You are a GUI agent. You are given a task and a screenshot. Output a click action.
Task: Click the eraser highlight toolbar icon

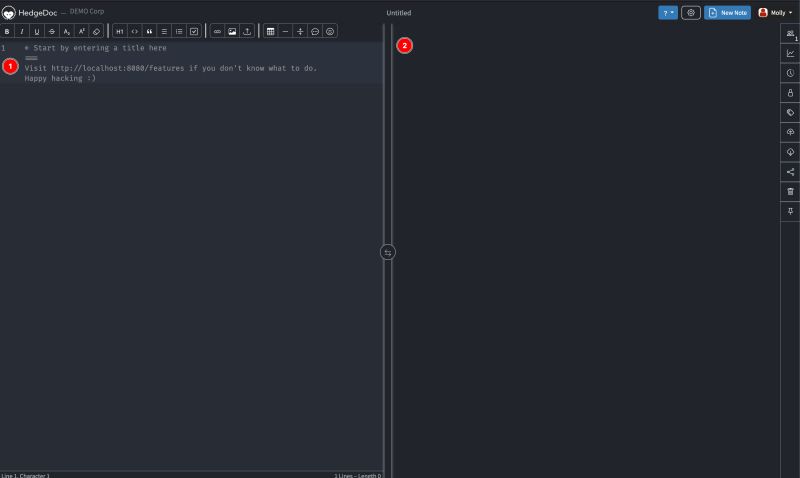[x=96, y=32]
